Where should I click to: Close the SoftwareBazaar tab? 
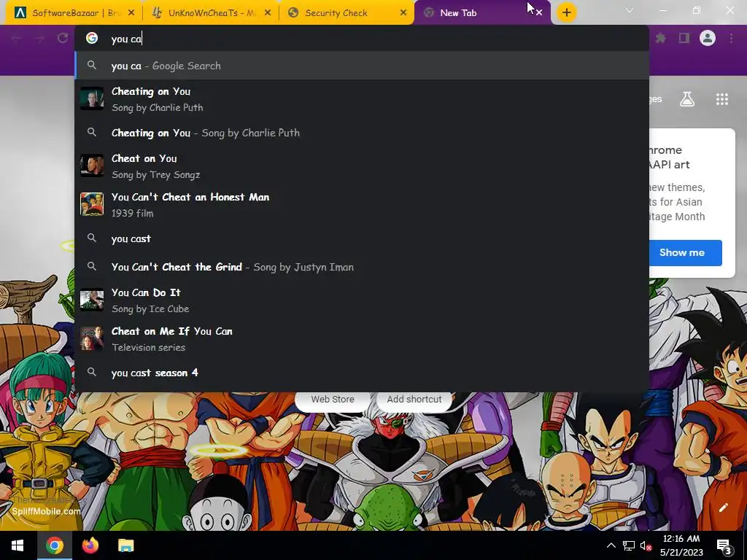131,13
